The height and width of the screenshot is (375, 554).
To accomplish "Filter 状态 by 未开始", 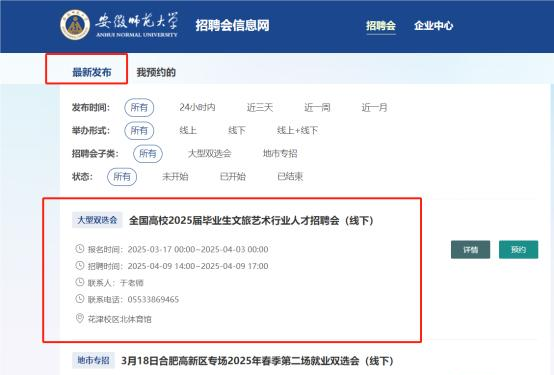I will [x=175, y=176].
